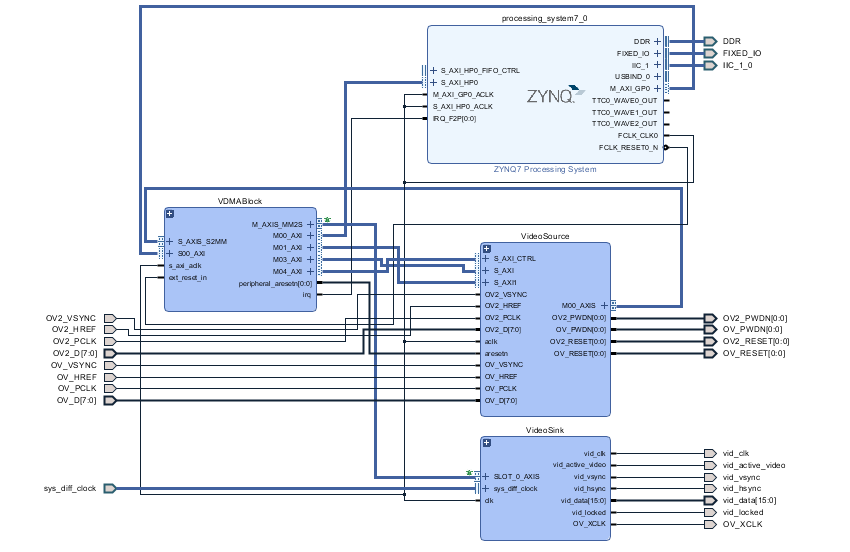Image resolution: width=850 pixels, height=552 pixels.
Task: Expand FIXED_IO interface pin
Action: point(657,53)
